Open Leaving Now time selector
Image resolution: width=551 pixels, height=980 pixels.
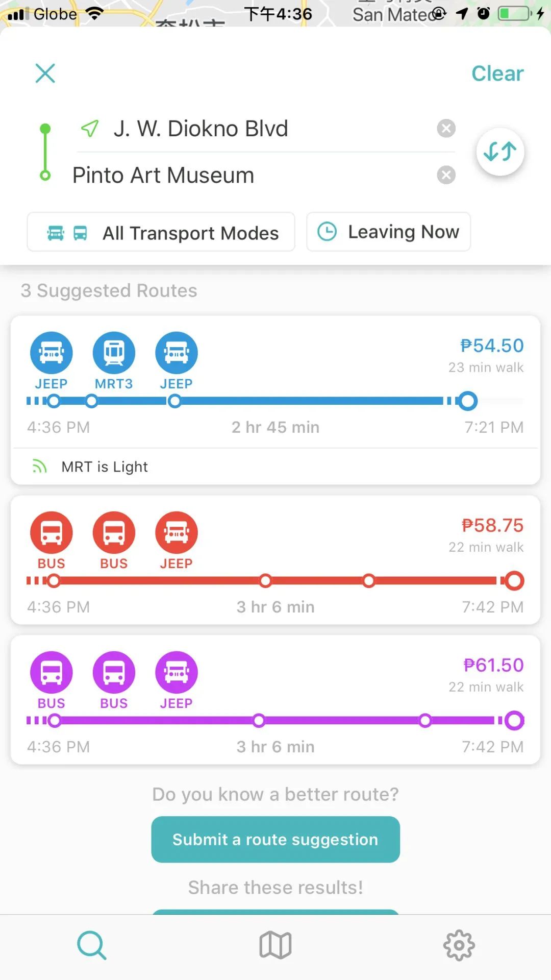(x=388, y=232)
